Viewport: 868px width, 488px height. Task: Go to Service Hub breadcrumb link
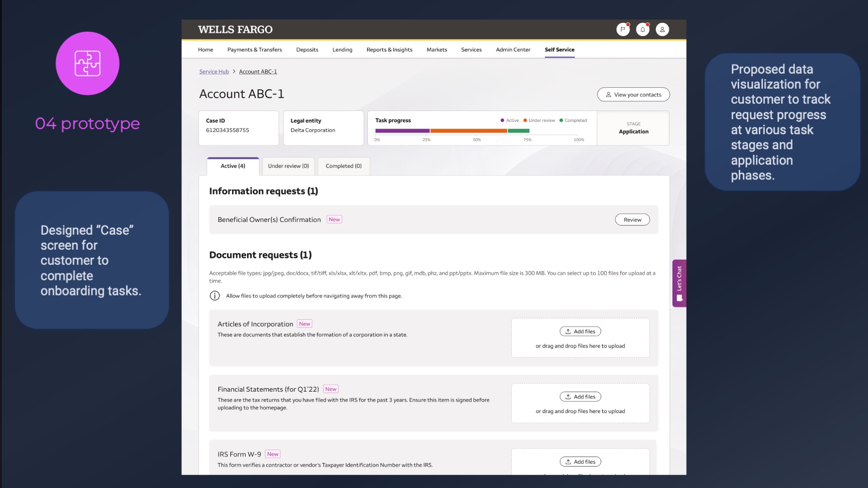(214, 72)
